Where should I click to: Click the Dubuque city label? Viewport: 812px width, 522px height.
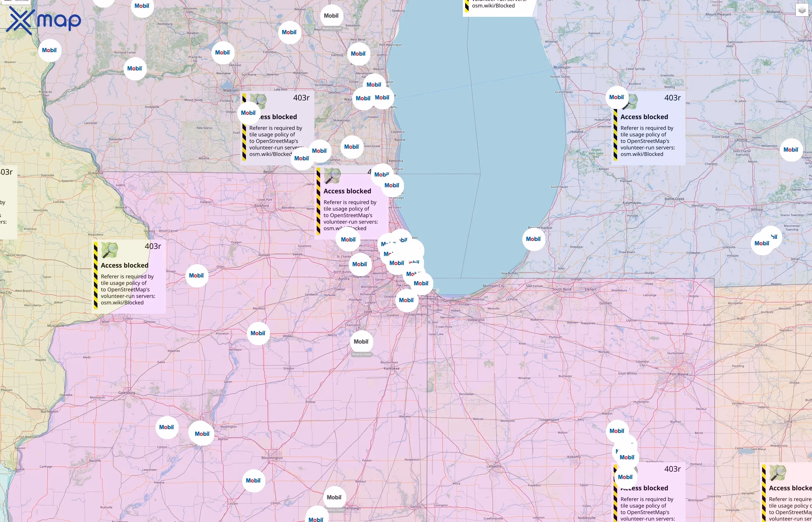click(96, 173)
